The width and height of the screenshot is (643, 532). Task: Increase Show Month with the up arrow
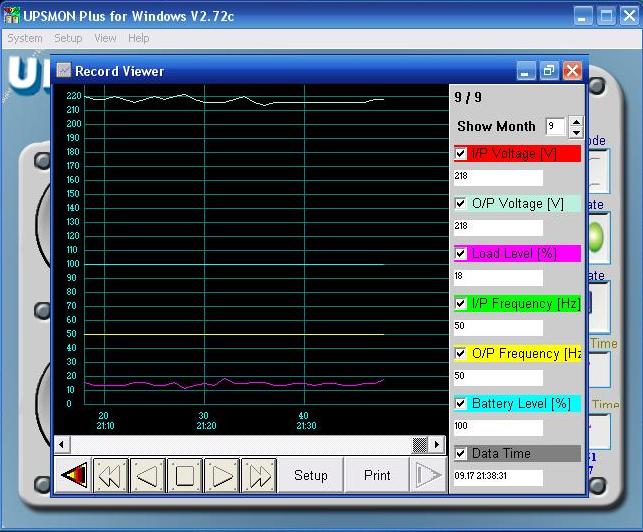tap(575, 122)
